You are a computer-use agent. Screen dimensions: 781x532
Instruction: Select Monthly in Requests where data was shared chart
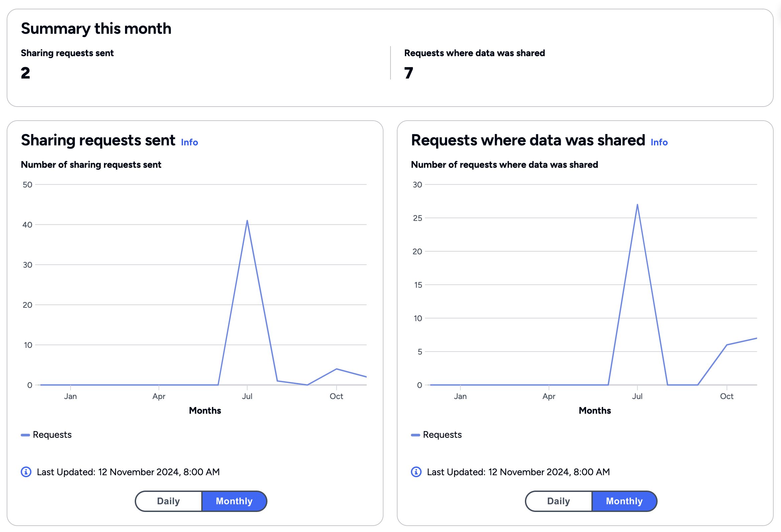pos(625,501)
